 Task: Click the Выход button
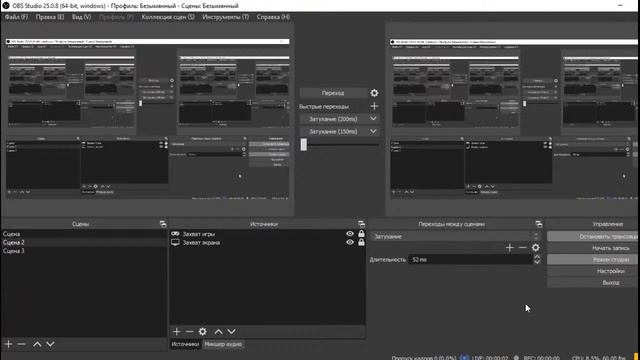click(x=593, y=282)
